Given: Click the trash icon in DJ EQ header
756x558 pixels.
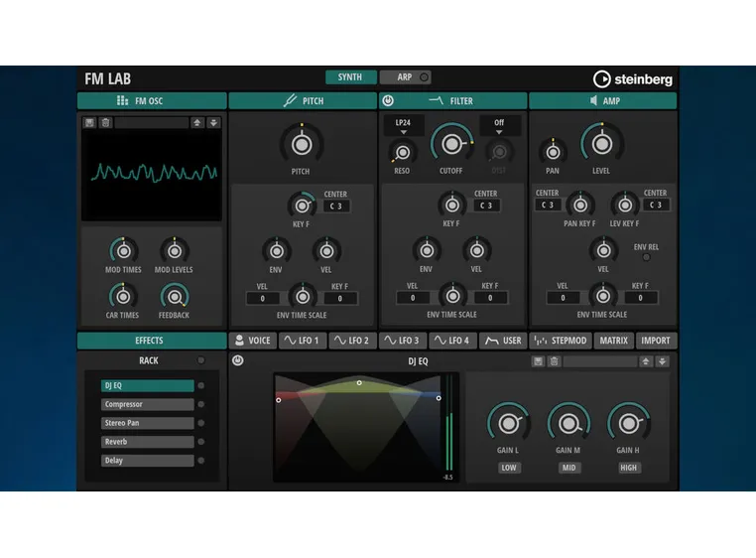Looking at the screenshot, I should tap(554, 361).
